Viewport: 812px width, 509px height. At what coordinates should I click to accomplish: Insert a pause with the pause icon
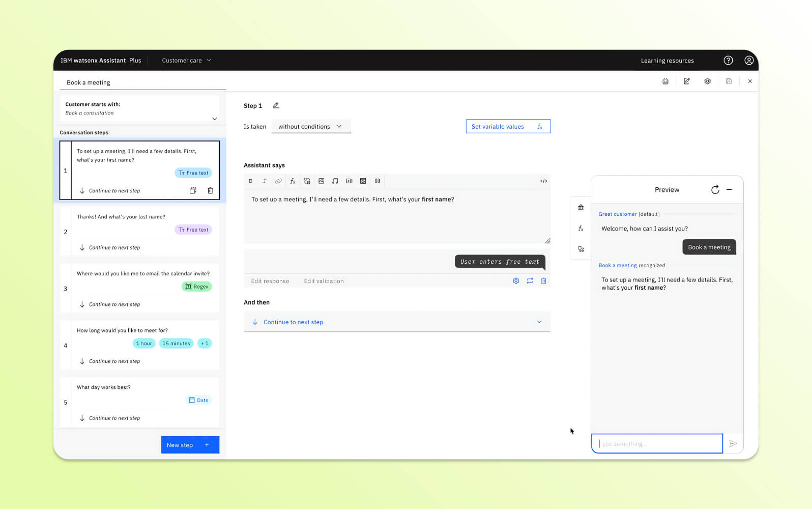pyautogui.click(x=377, y=181)
